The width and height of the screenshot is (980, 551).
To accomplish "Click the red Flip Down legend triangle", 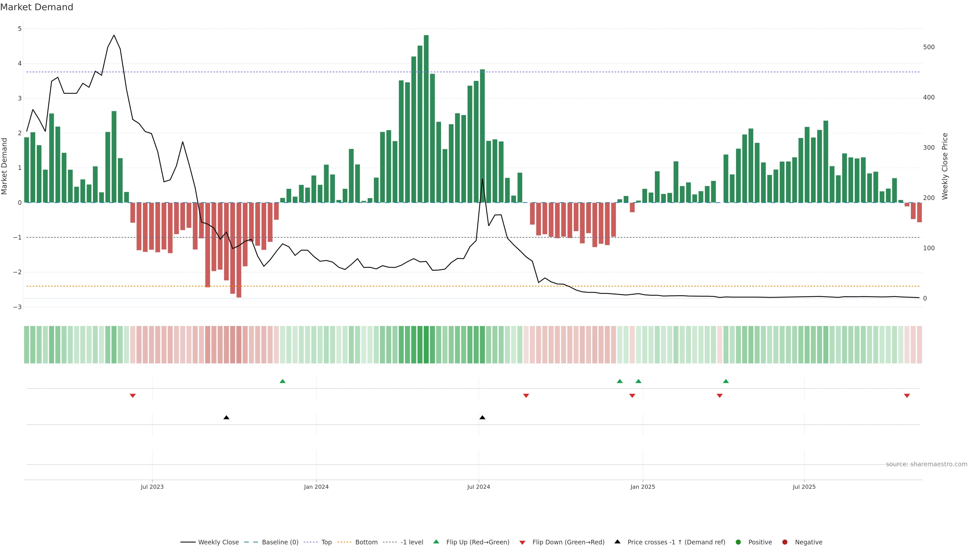I will point(522,542).
